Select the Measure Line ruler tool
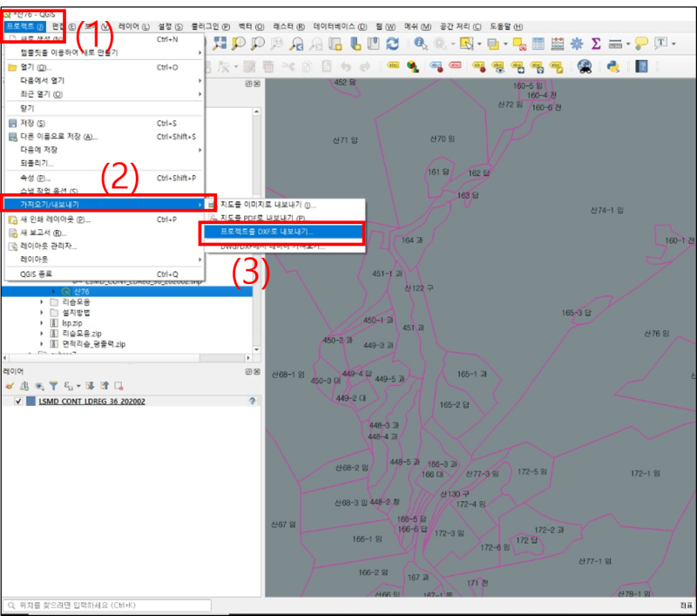This screenshot has height=616, width=697. click(x=615, y=44)
